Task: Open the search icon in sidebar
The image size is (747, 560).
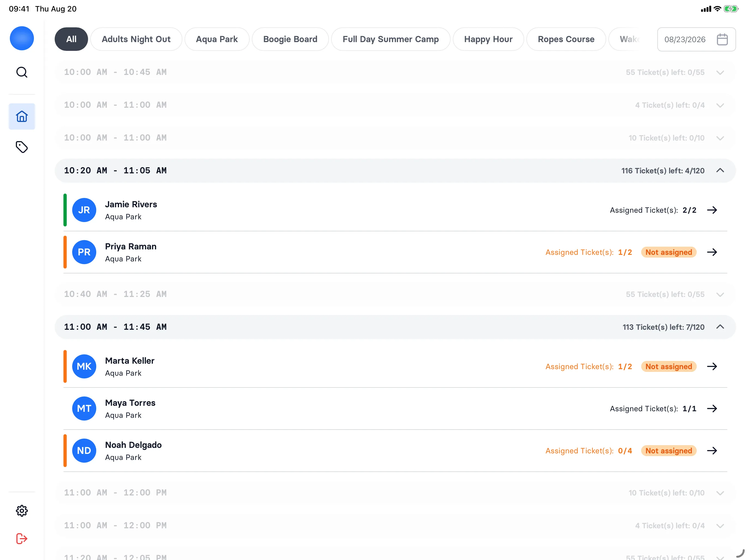Action: (22, 72)
